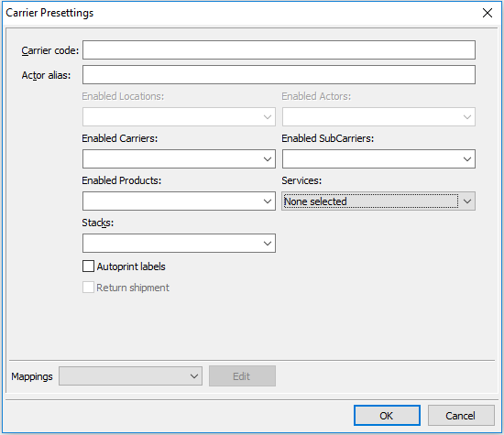The height and width of the screenshot is (435, 504).
Task: Expand the Stacks dropdown list
Action: tap(179, 243)
